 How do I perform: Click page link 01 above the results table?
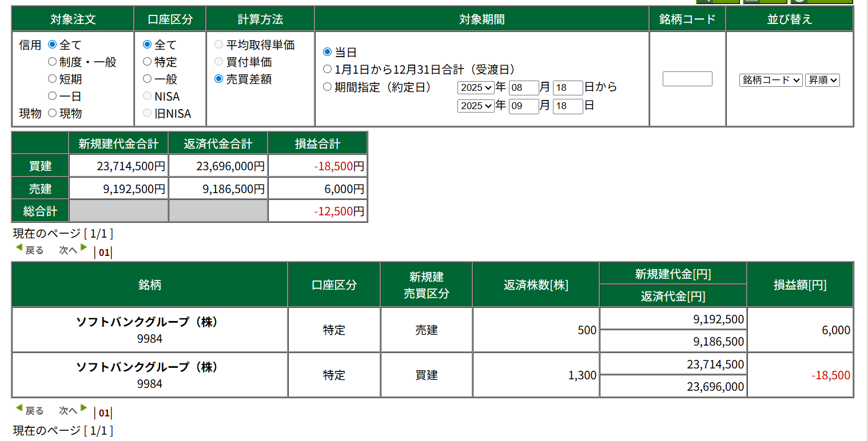pos(103,252)
